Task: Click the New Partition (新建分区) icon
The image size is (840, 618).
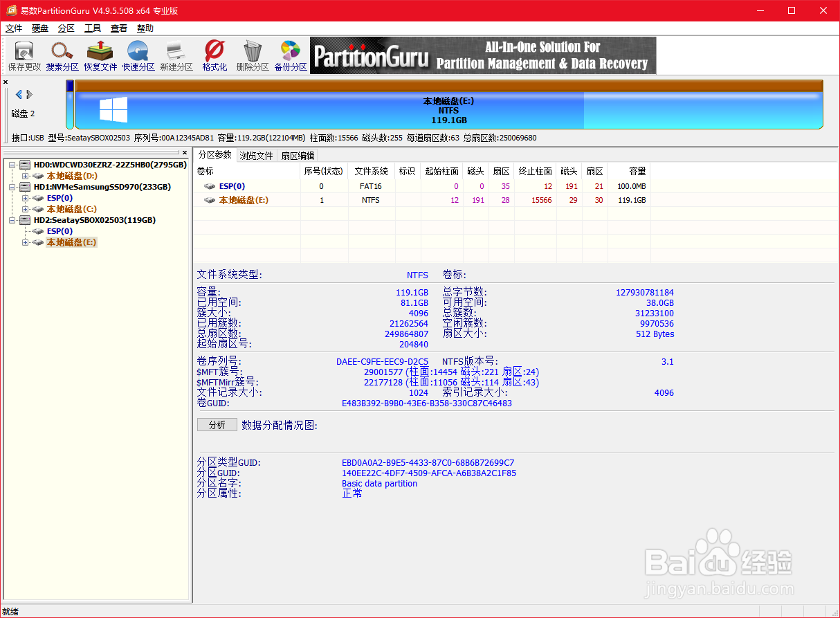Action: [x=176, y=56]
